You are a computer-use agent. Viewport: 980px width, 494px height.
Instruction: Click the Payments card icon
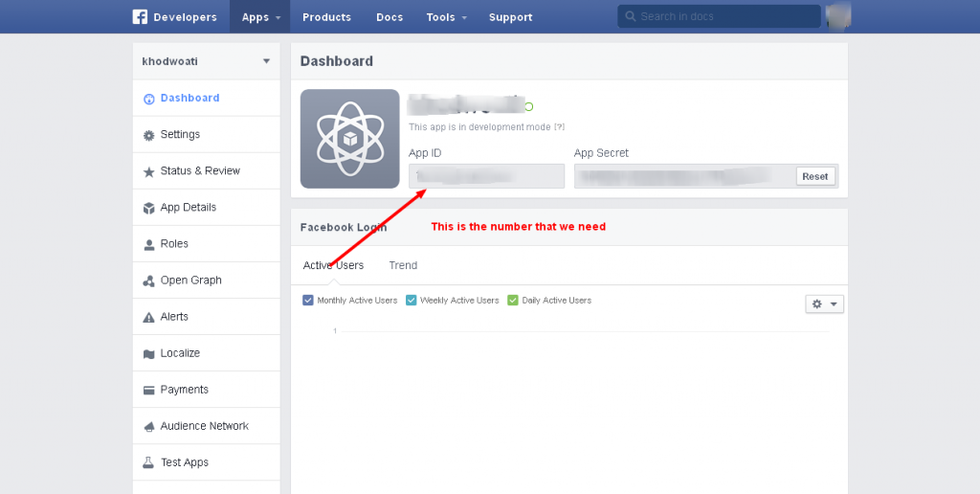click(148, 391)
